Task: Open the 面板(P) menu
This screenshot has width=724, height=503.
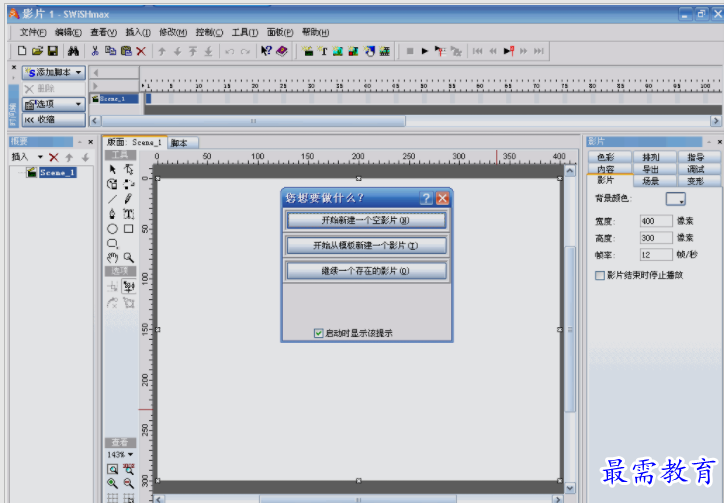Action: [x=280, y=32]
